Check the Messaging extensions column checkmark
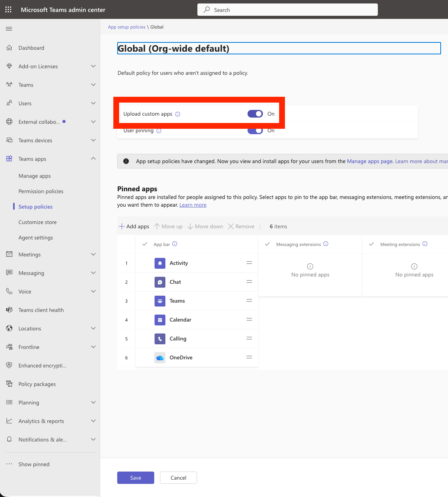This screenshot has width=448, height=497. tap(267, 244)
